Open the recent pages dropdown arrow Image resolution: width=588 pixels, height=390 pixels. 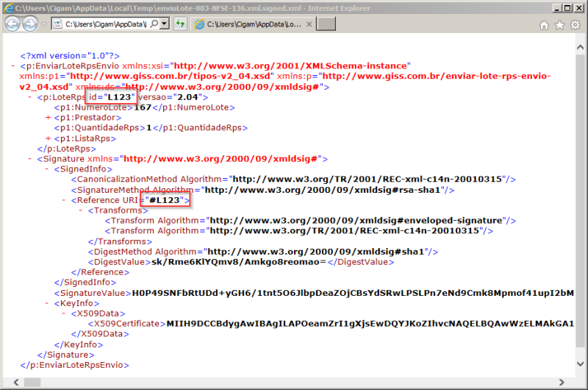click(x=44, y=24)
